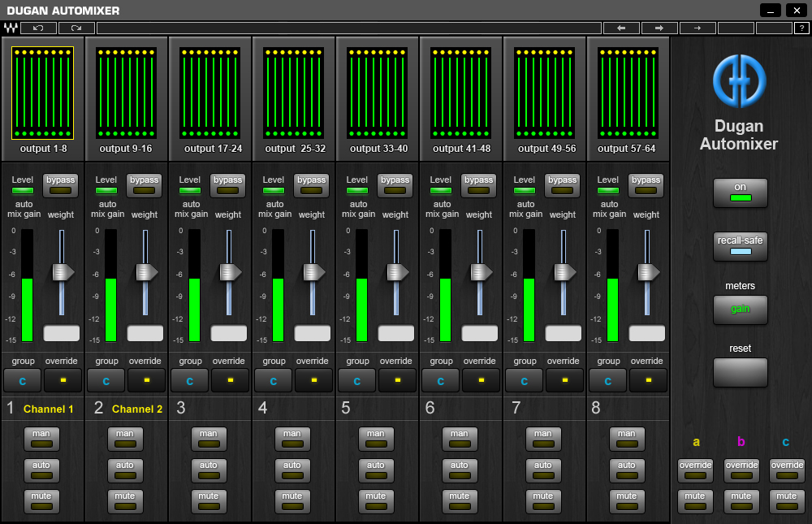Click channel 1 weight fader handle
The height and width of the screenshot is (524, 812).
[63, 272]
